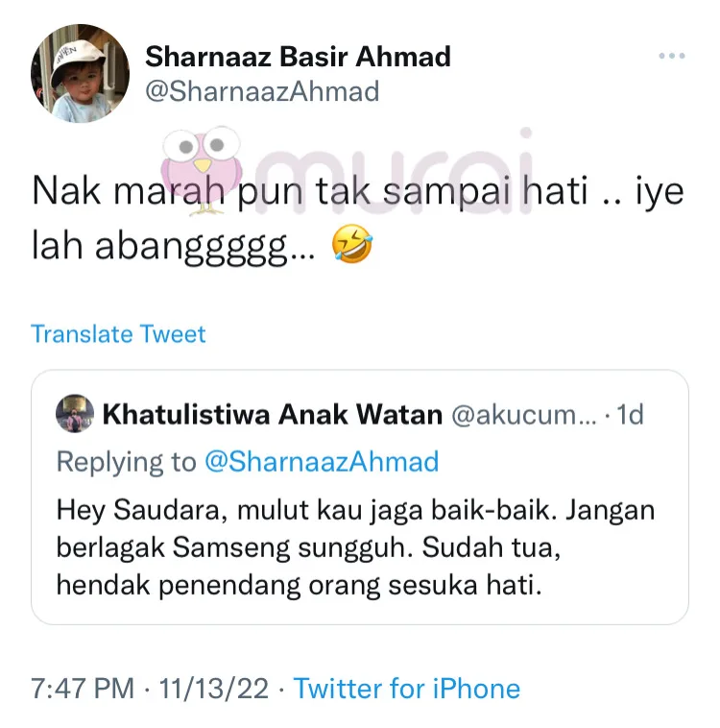Screen dimensions: 720x728
Task: Click the Replying to label
Action: (x=127, y=462)
